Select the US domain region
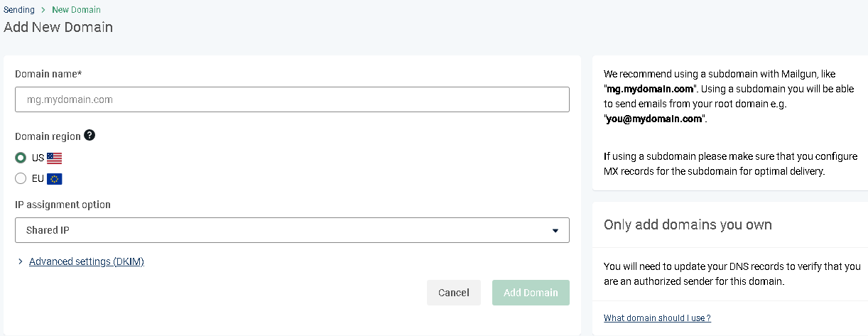 [x=21, y=158]
